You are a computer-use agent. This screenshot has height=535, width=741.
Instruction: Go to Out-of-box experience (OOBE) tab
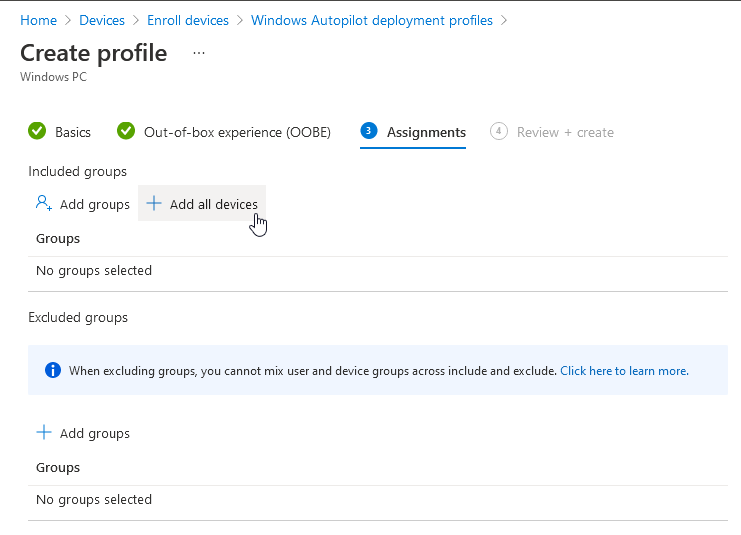point(237,132)
